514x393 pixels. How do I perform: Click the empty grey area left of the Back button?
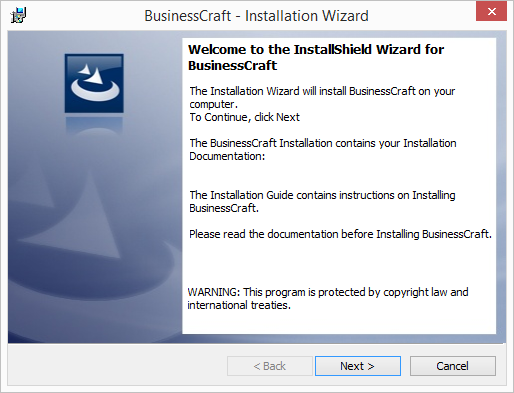point(117,366)
